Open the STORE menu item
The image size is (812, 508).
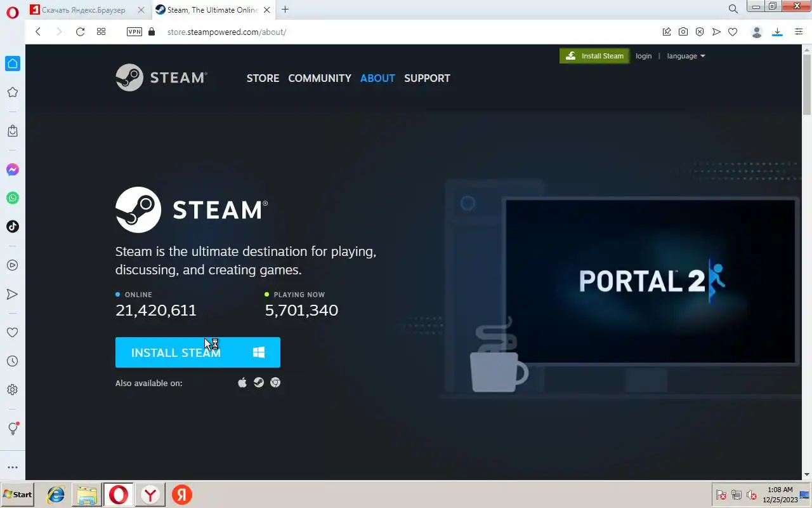coord(263,78)
